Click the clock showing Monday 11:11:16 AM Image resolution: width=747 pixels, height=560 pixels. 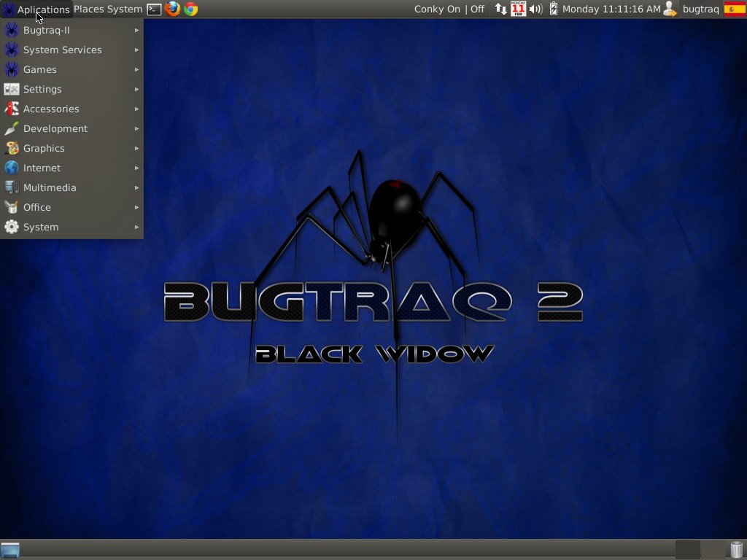coord(611,9)
